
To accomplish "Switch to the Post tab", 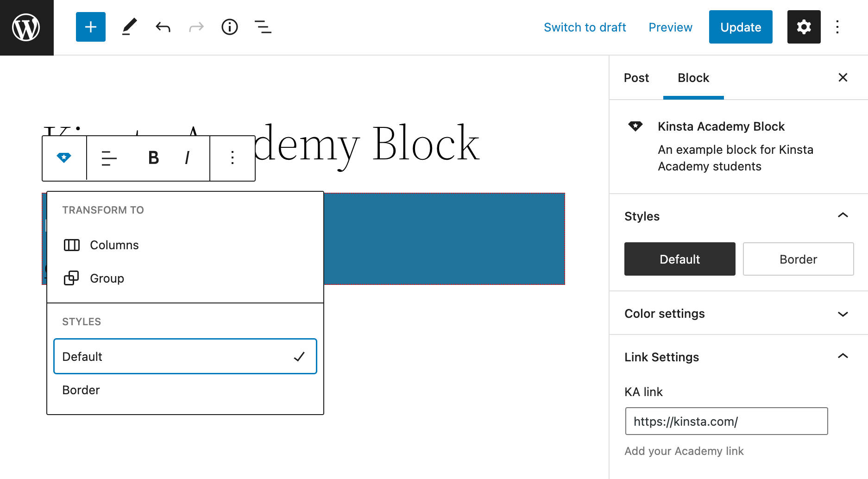I will tap(636, 78).
